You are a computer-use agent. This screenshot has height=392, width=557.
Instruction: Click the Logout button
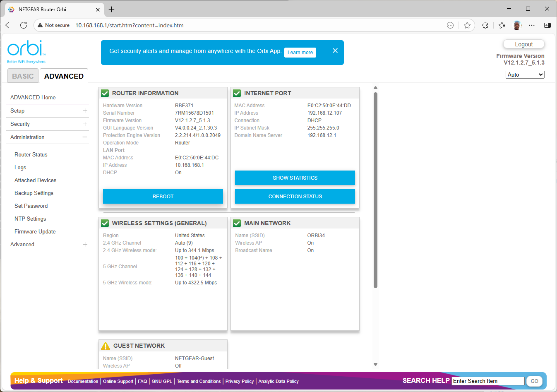(x=524, y=44)
